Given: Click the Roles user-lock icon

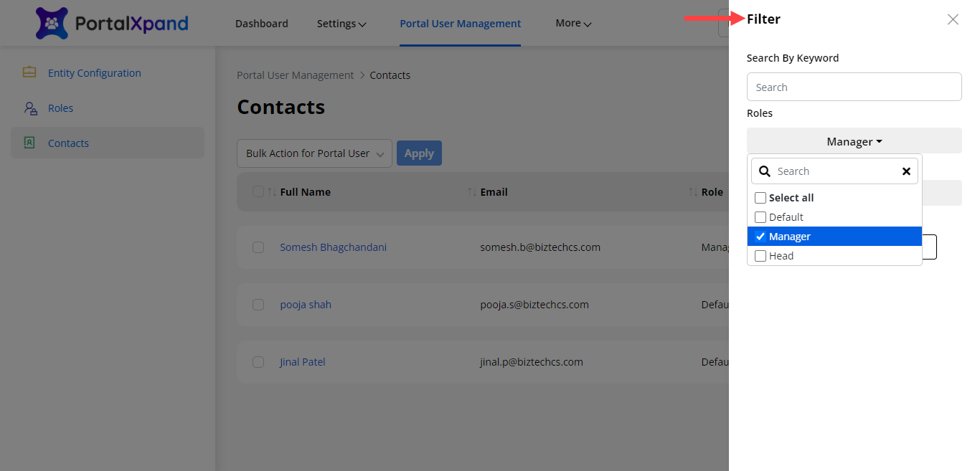Looking at the screenshot, I should [30, 108].
